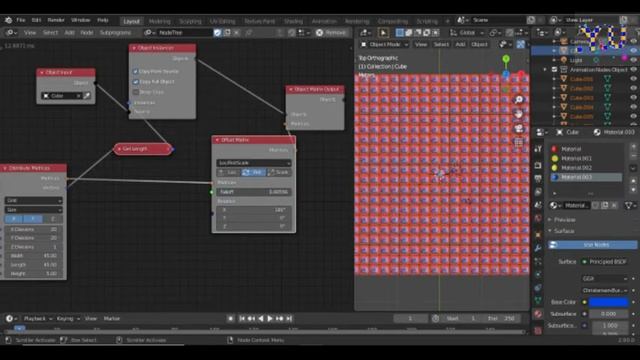Open the Subprograms menu in node editor
Screen dimensions: 640x360
116,33
